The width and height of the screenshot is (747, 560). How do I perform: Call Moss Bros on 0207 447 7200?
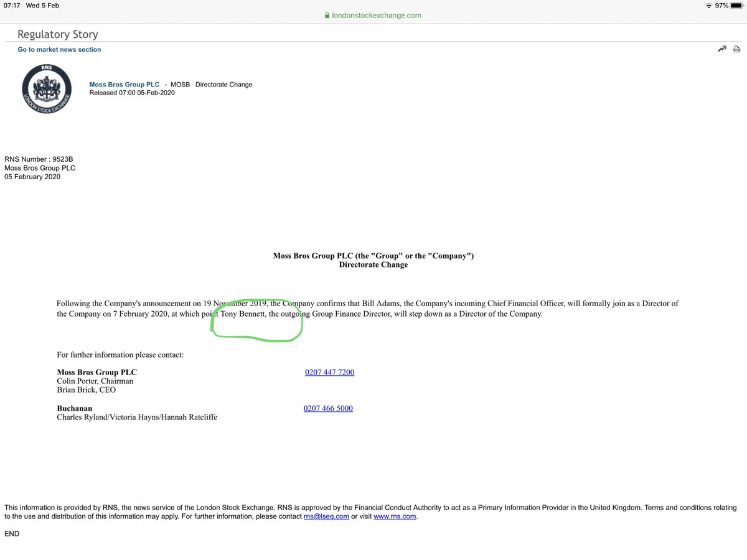[329, 372]
